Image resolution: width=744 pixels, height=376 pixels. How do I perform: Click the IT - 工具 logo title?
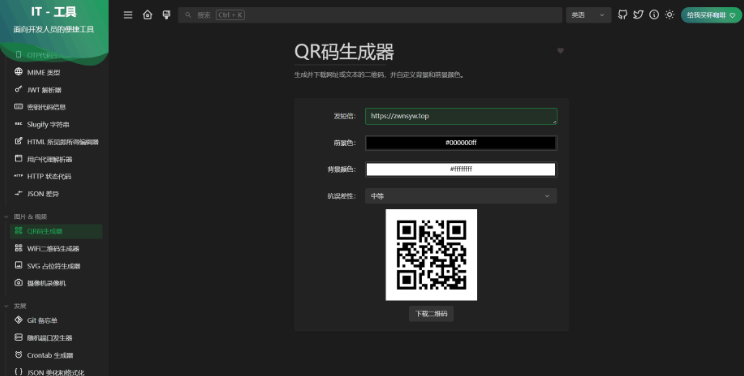[x=54, y=11]
